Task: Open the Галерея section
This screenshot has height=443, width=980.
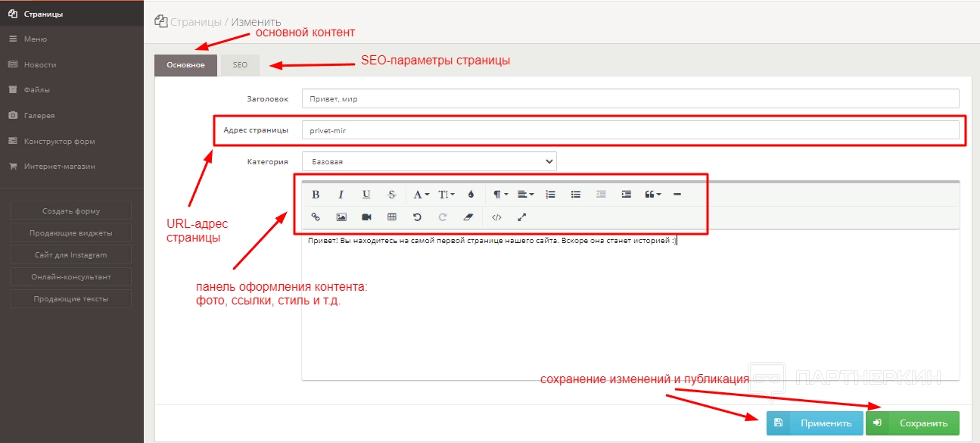Action: 72,115
